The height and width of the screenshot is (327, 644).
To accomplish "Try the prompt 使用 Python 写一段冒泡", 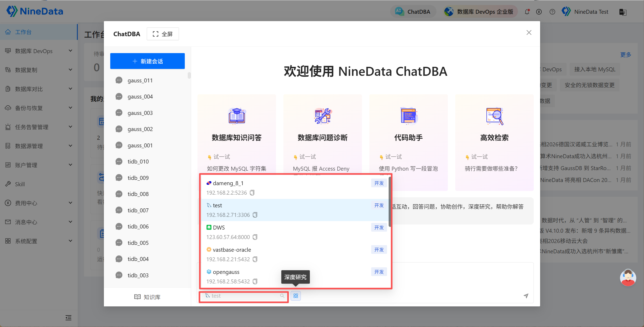I will pos(408,169).
